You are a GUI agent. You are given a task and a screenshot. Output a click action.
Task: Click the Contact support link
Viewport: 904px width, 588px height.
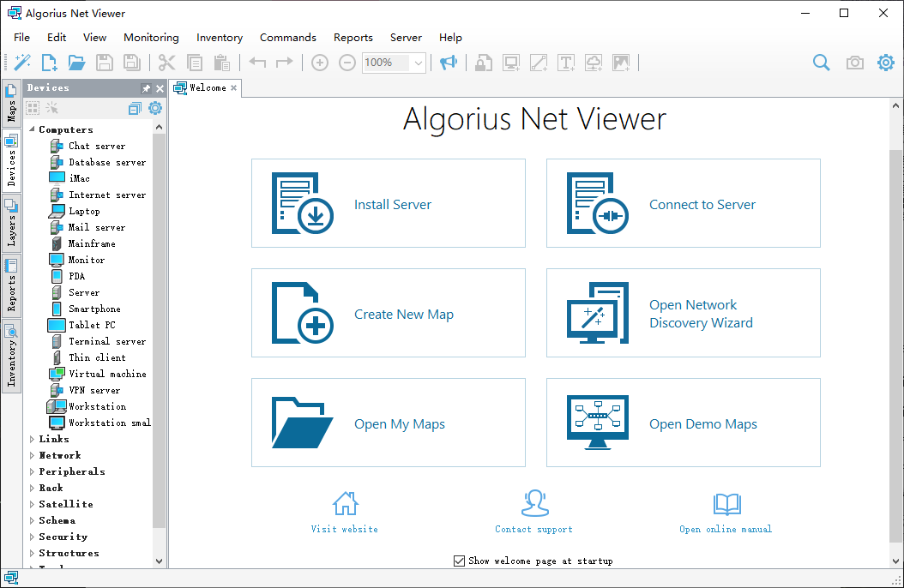click(533, 512)
